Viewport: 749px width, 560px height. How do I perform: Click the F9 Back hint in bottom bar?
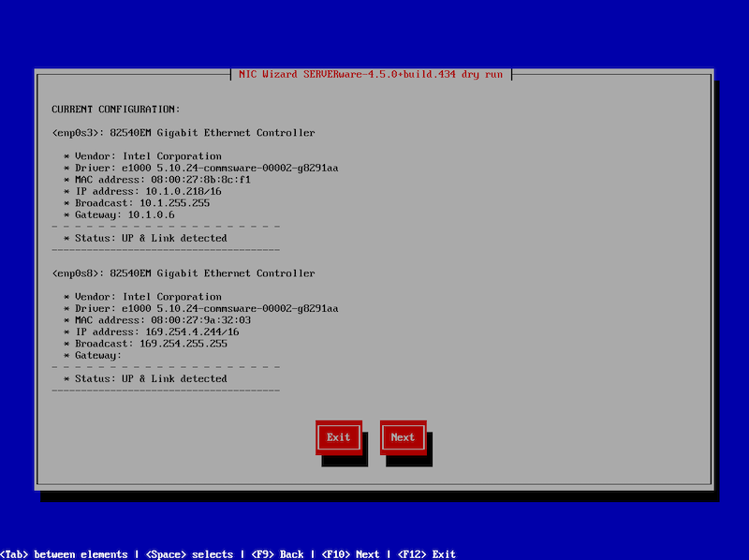(x=276, y=554)
